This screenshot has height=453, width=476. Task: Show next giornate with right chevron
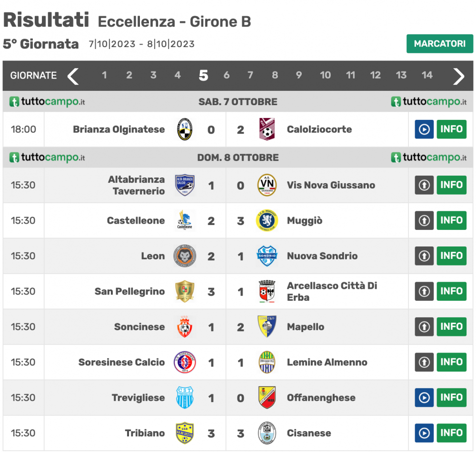point(458,76)
